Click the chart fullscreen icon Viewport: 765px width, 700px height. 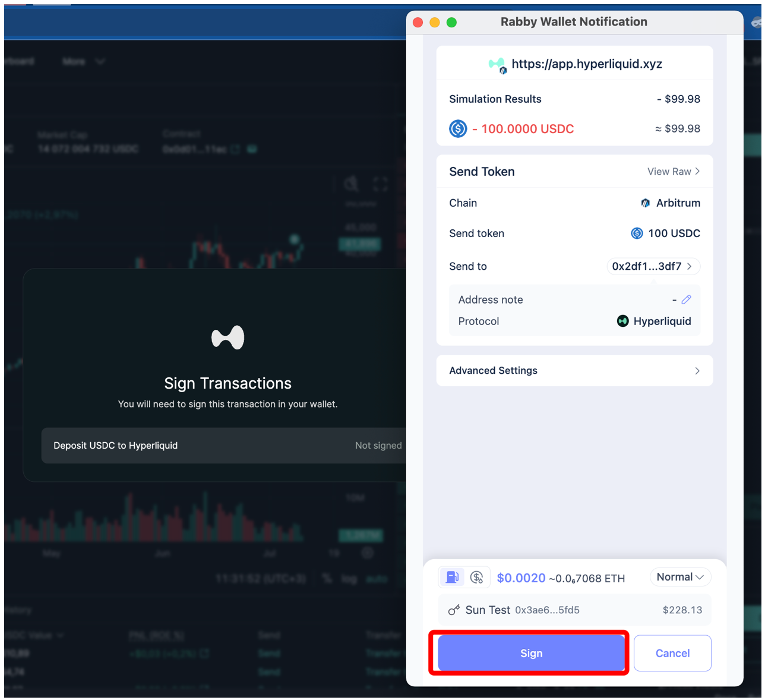tap(381, 184)
